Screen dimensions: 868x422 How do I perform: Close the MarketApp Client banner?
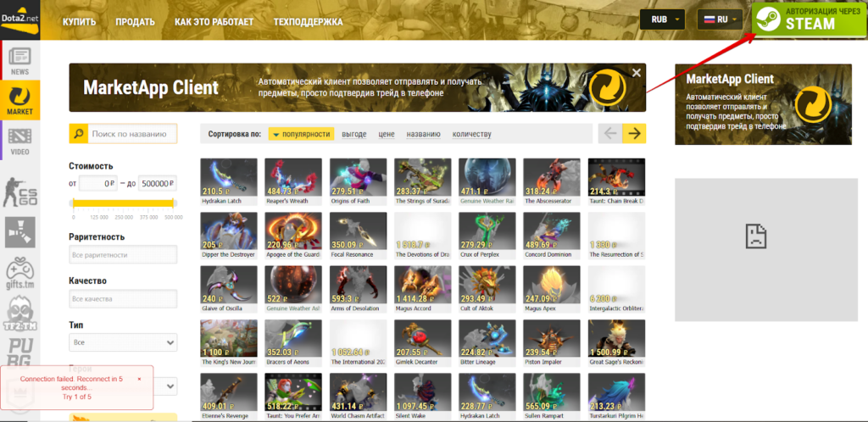637,73
